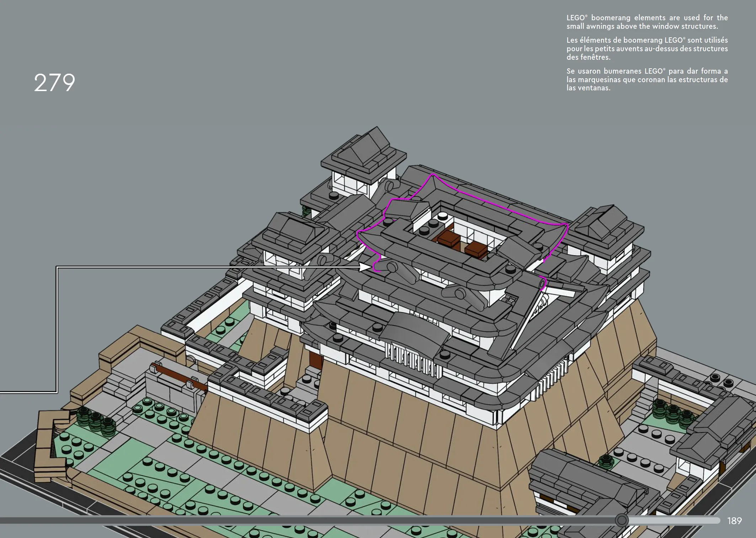Click the Spanish 'Se usaron bumeranes' paragraph
The image size is (756, 538).
(x=647, y=79)
